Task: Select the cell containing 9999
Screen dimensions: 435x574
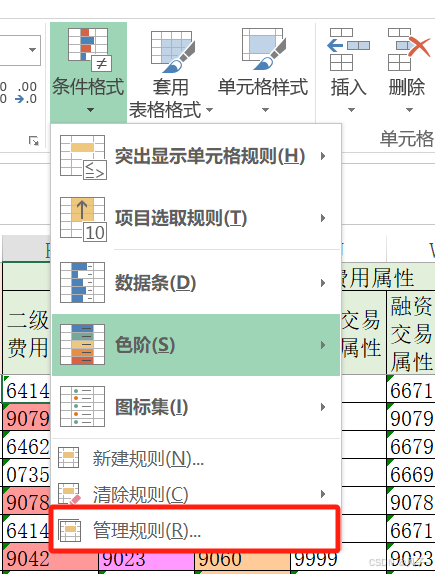Action: pos(338,560)
